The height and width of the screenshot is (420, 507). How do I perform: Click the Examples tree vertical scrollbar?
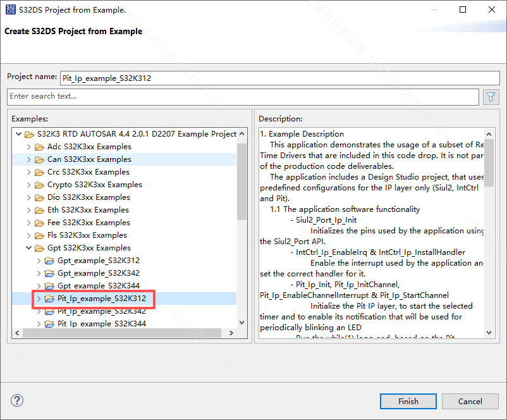[x=241, y=228]
